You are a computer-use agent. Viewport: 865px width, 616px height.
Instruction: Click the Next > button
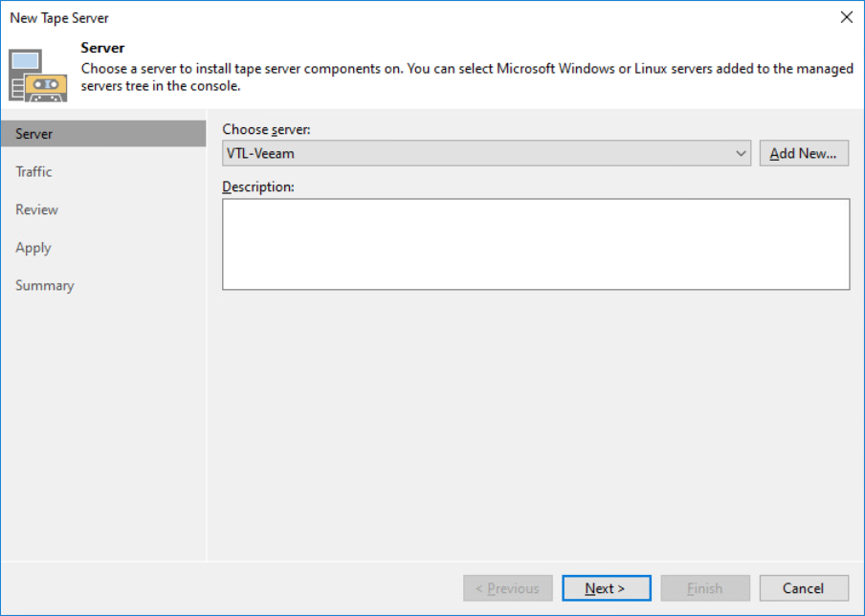point(607,588)
